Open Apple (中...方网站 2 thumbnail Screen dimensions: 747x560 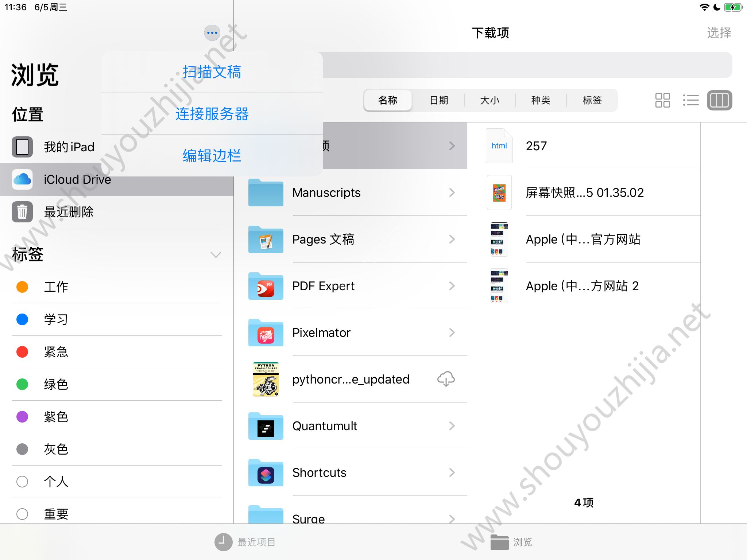499,286
